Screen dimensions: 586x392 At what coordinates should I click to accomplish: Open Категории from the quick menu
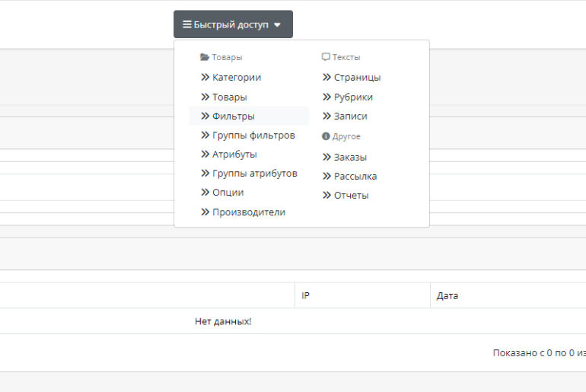(236, 77)
